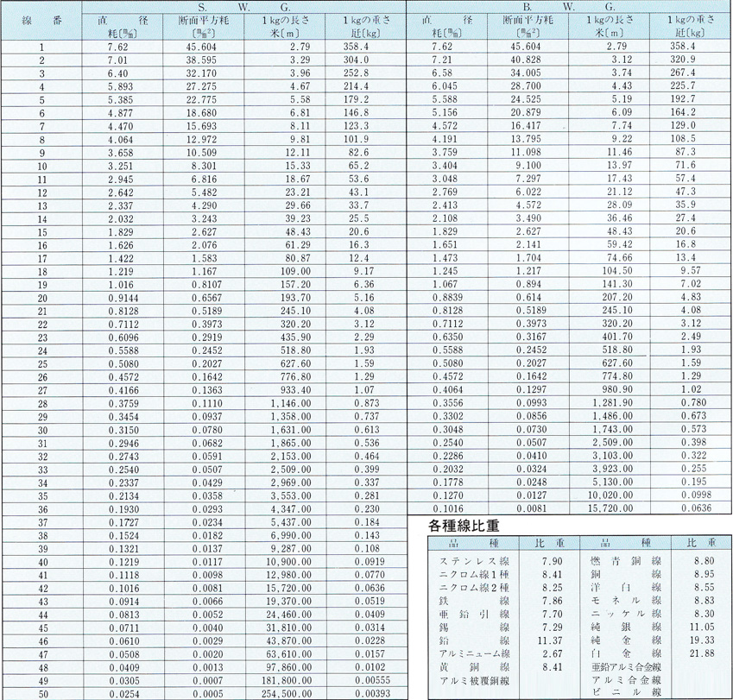The height and width of the screenshot is (700, 733).
Task: Click the length value 10,020.00
Action: (610, 495)
